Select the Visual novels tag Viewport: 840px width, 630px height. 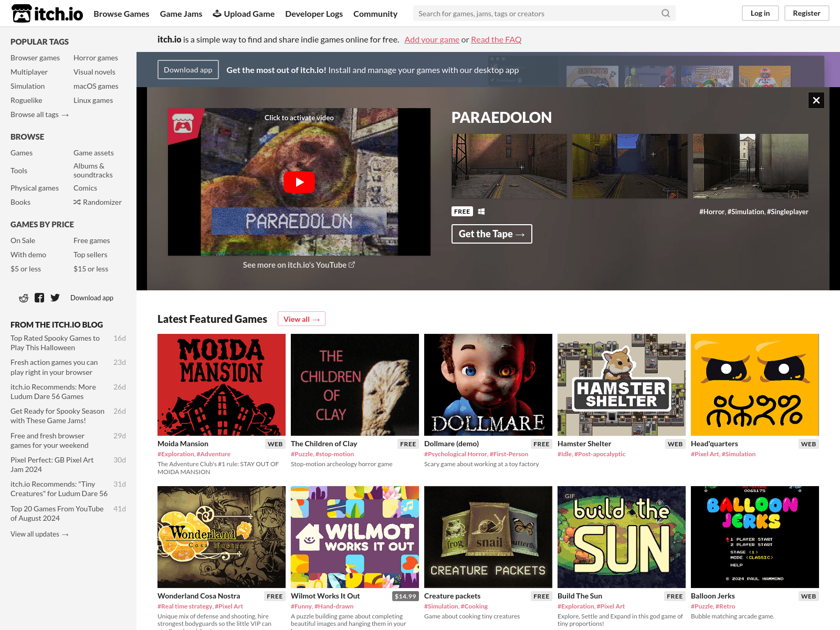coord(94,72)
